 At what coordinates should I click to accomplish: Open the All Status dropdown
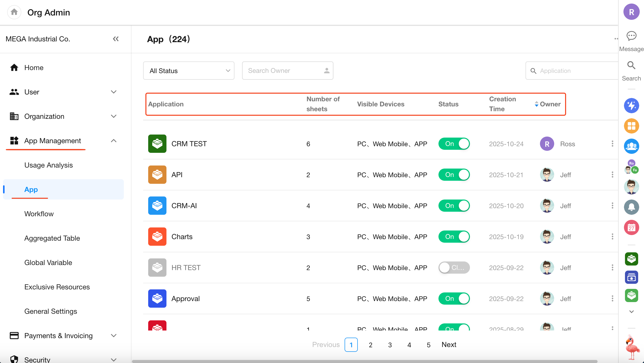point(189,71)
